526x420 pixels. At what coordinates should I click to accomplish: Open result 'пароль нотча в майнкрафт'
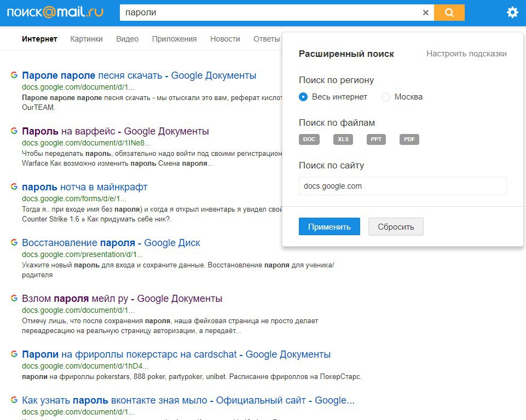[84, 187]
